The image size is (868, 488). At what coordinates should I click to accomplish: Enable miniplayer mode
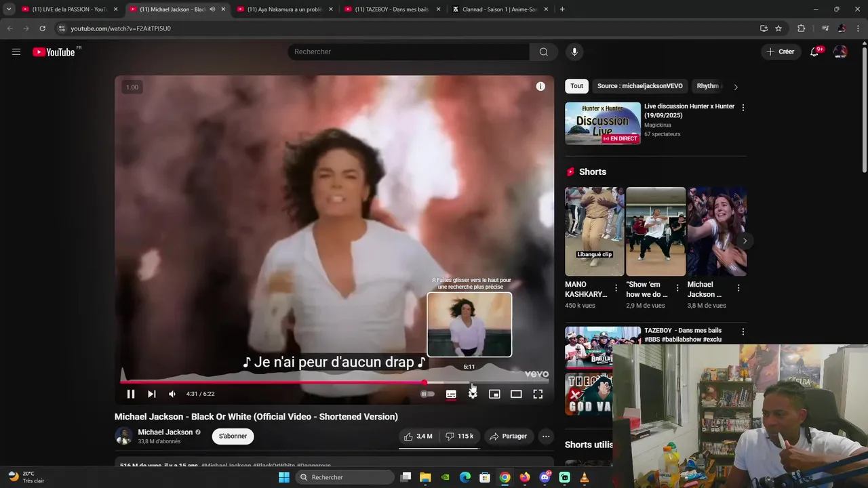(x=494, y=394)
